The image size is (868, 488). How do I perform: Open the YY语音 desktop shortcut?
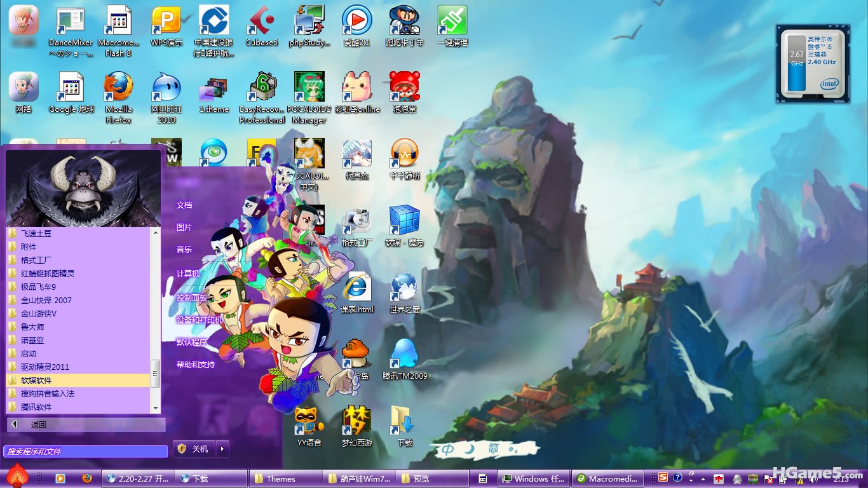[309, 421]
